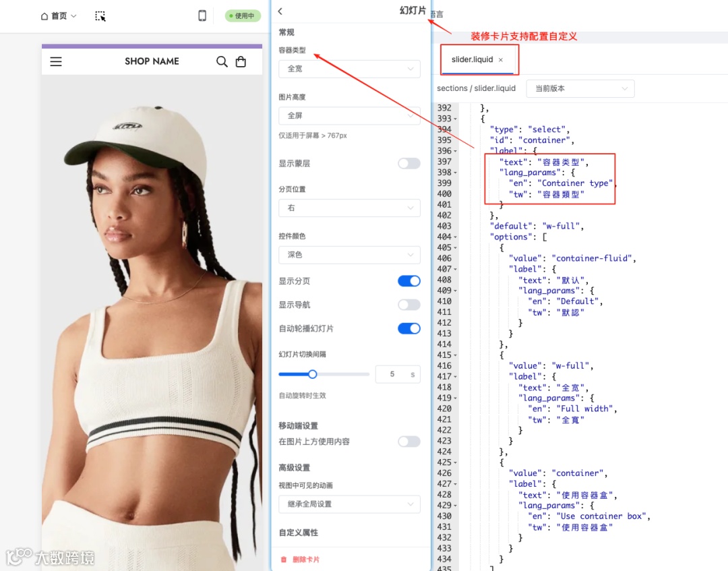Collapse code fold at line 419
The image size is (728, 571).
coord(455,398)
